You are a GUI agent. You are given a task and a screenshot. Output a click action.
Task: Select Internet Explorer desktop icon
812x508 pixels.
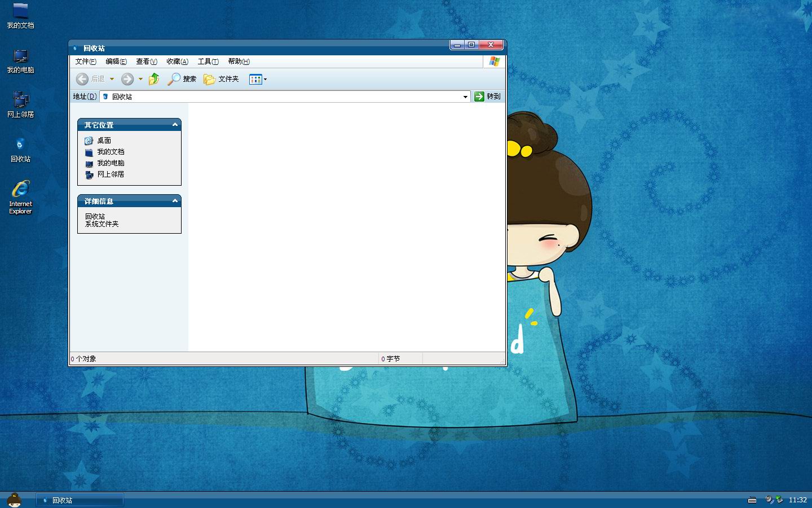pyautogui.click(x=20, y=197)
